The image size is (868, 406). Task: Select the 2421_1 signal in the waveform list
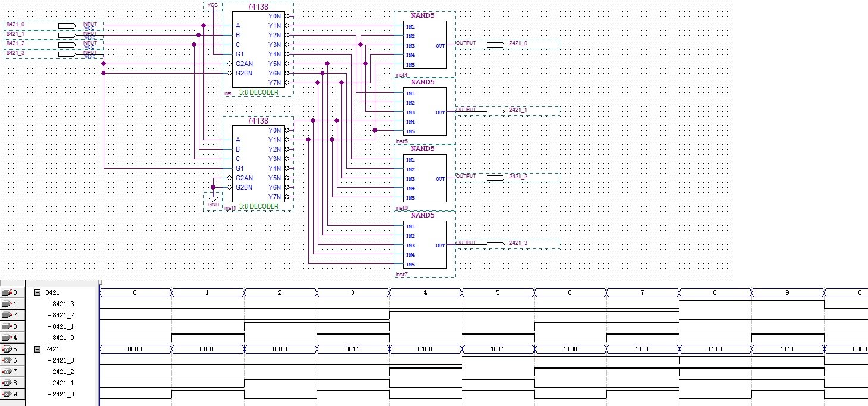[x=64, y=383]
